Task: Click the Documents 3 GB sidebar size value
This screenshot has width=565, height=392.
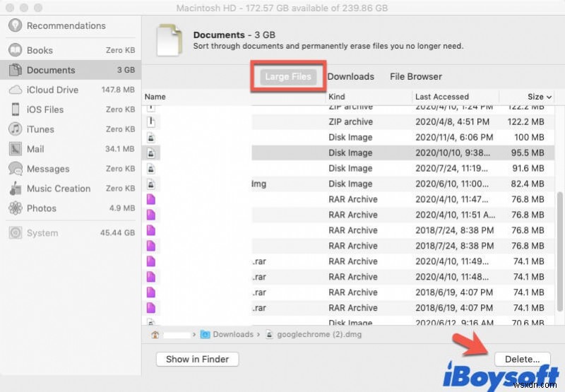Action: click(x=126, y=70)
